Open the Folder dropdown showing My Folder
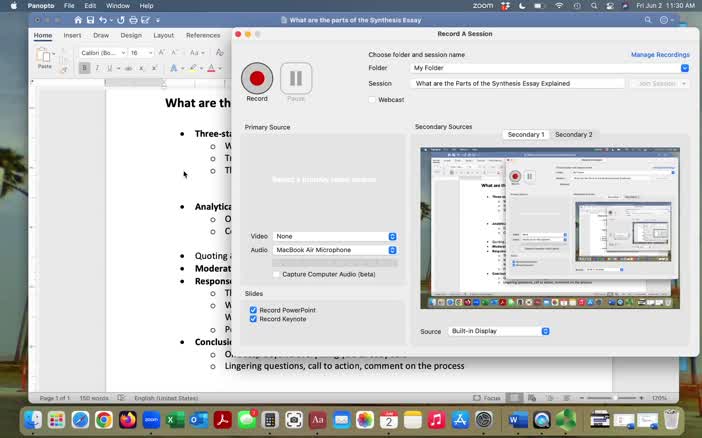Image resolution: width=702 pixels, height=438 pixels. 685,68
